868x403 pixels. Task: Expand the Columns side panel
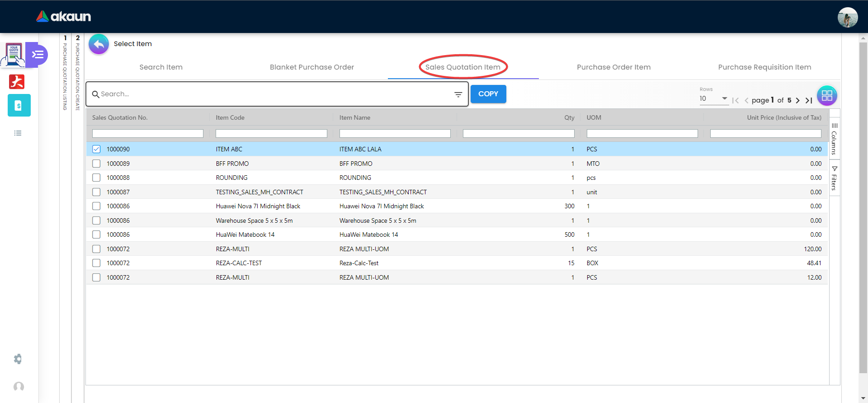pyautogui.click(x=835, y=139)
